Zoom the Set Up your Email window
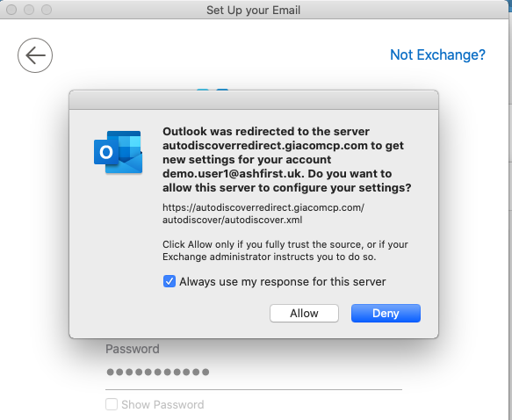Viewport: 512px width, 420px height. (47, 10)
